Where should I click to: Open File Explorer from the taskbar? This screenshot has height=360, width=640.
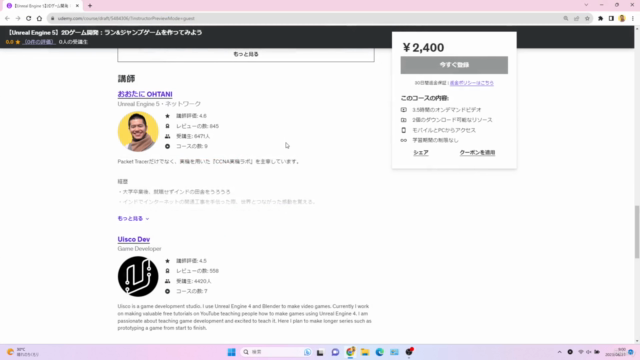click(x=365, y=352)
